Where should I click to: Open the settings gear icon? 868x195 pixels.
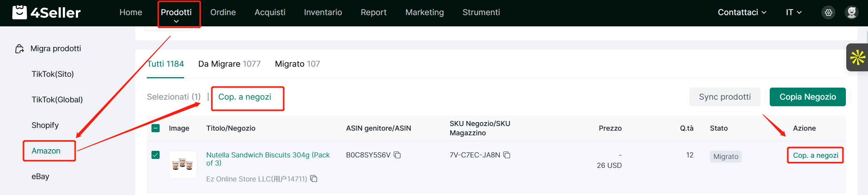(828, 12)
